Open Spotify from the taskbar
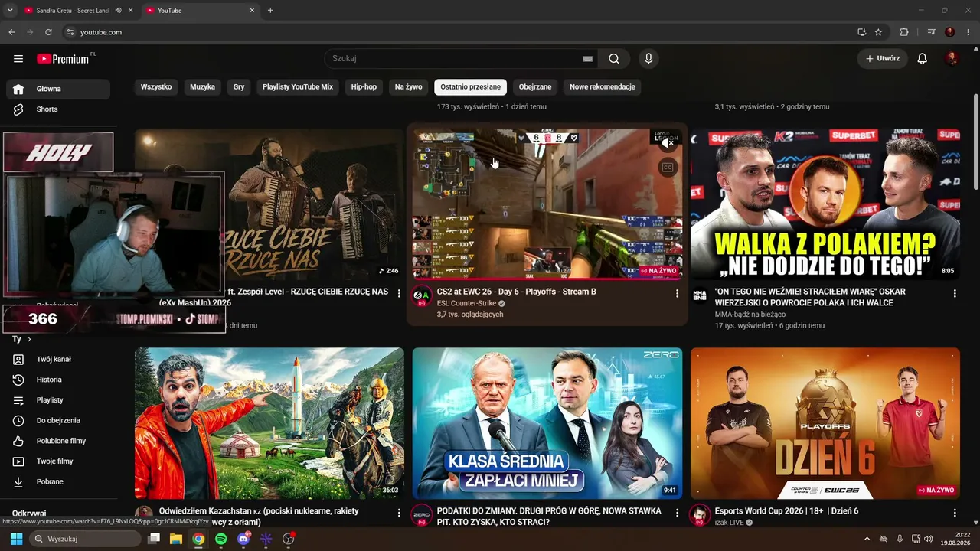 (x=220, y=539)
